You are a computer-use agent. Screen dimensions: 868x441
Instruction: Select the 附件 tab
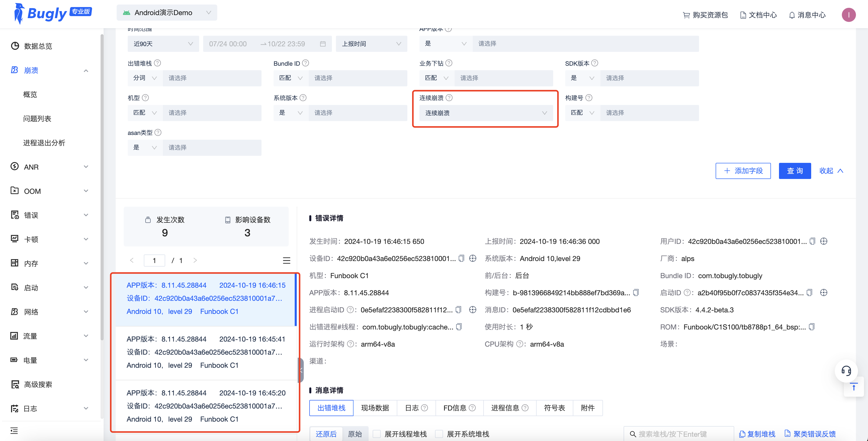click(588, 408)
